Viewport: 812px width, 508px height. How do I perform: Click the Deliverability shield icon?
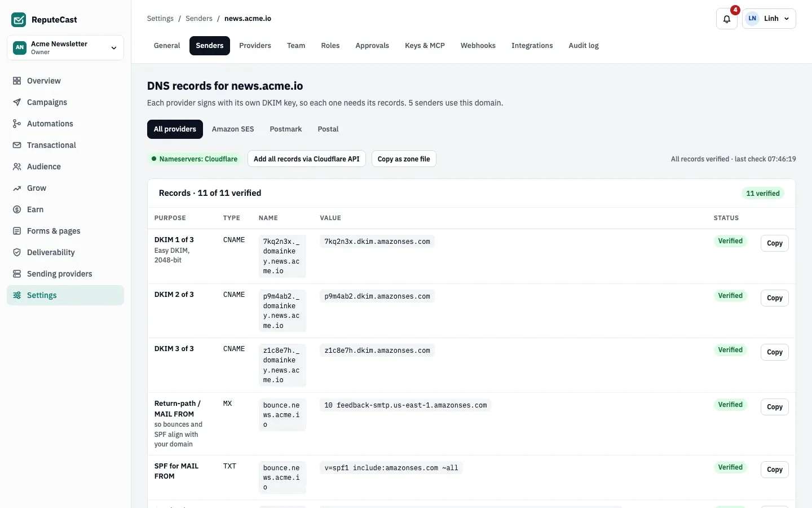pos(17,252)
